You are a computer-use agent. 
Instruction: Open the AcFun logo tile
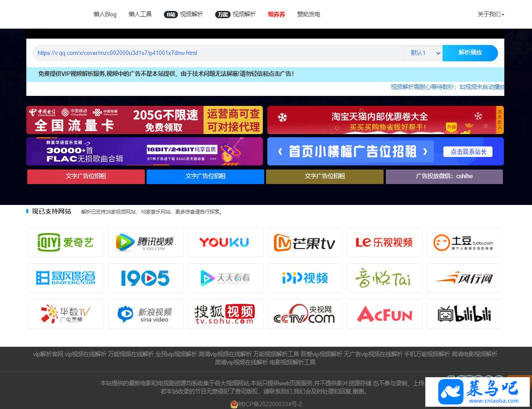coord(385,314)
